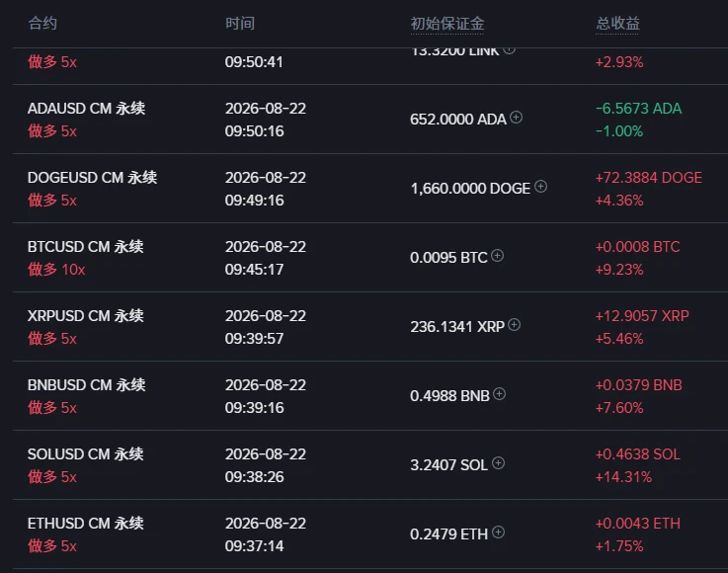Click the plus icon next to 0.2479 ETH
The width and height of the screenshot is (728, 573).
(x=498, y=532)
